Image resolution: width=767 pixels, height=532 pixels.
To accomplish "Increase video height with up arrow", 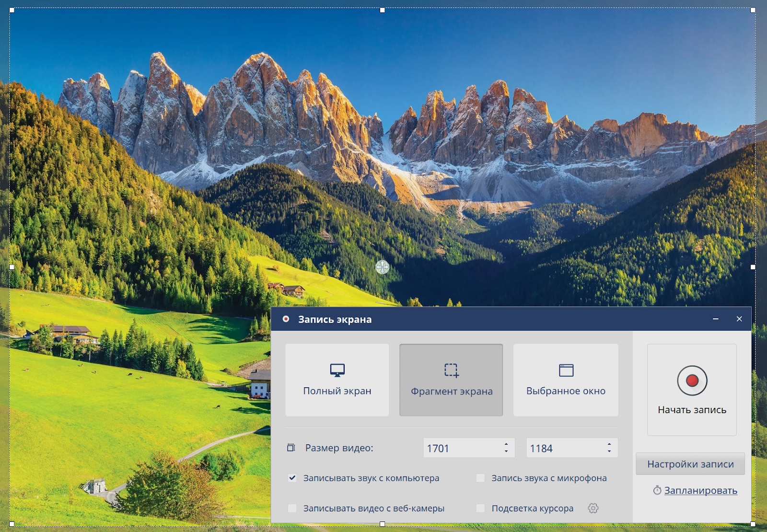I will [x=609, y=444].
